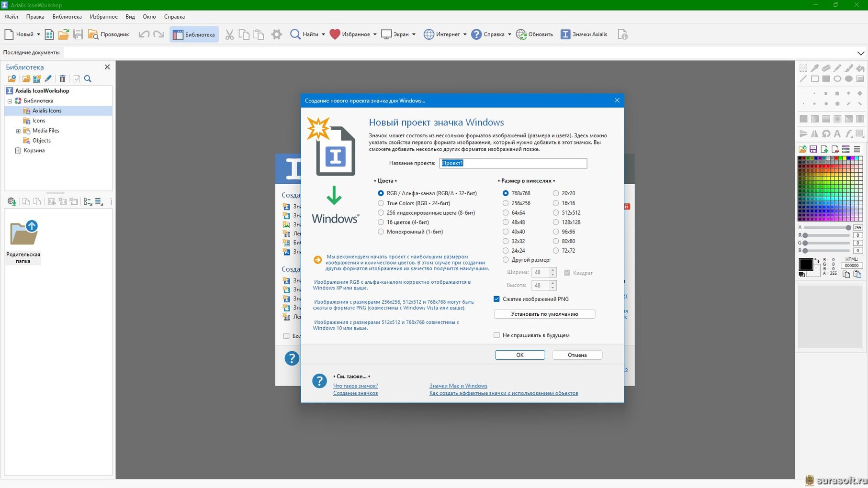Open the Интернет dropdown arrow

465,34
